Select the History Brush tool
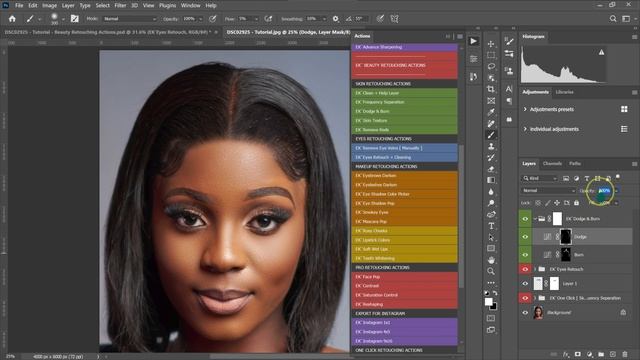640x360 pixels. point(491,158)
